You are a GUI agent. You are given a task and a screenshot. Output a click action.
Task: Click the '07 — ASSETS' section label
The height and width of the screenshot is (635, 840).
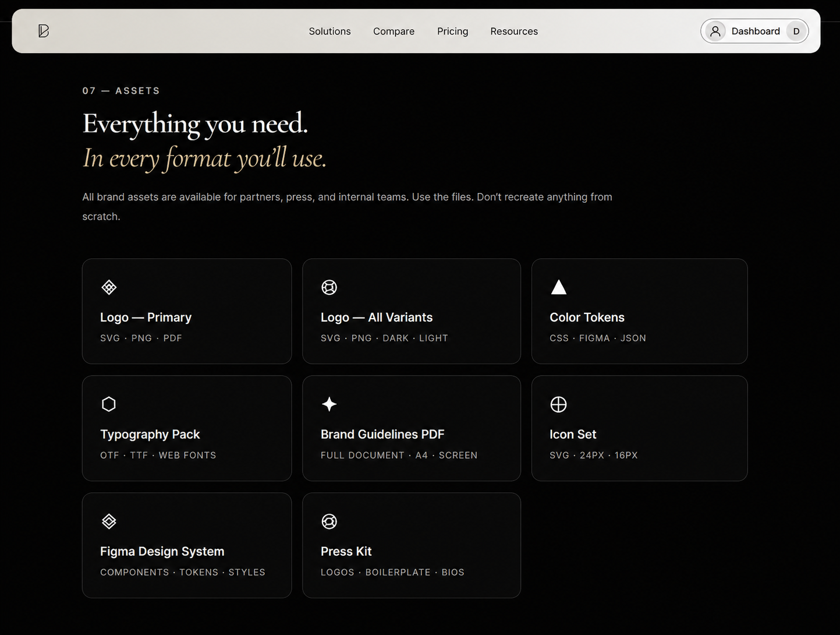click(x=121, y=91)
